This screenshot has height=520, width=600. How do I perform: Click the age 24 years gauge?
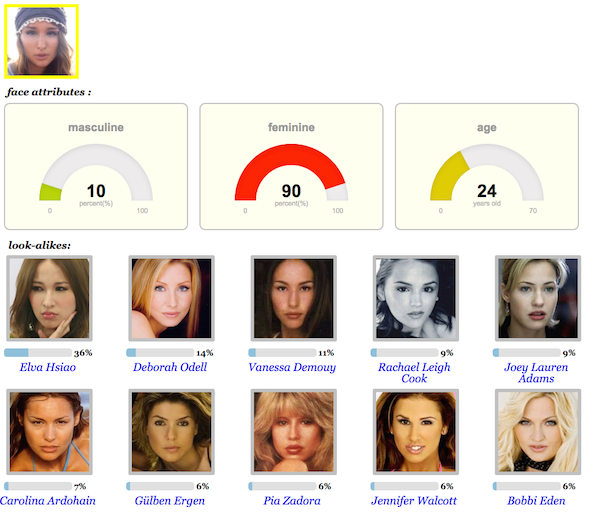[x=487, y=166]
